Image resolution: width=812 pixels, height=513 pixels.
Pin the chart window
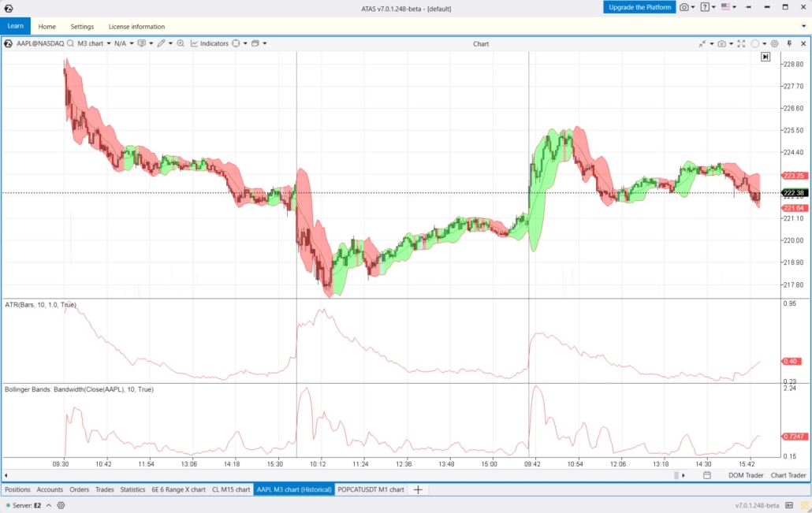(789, 43)
